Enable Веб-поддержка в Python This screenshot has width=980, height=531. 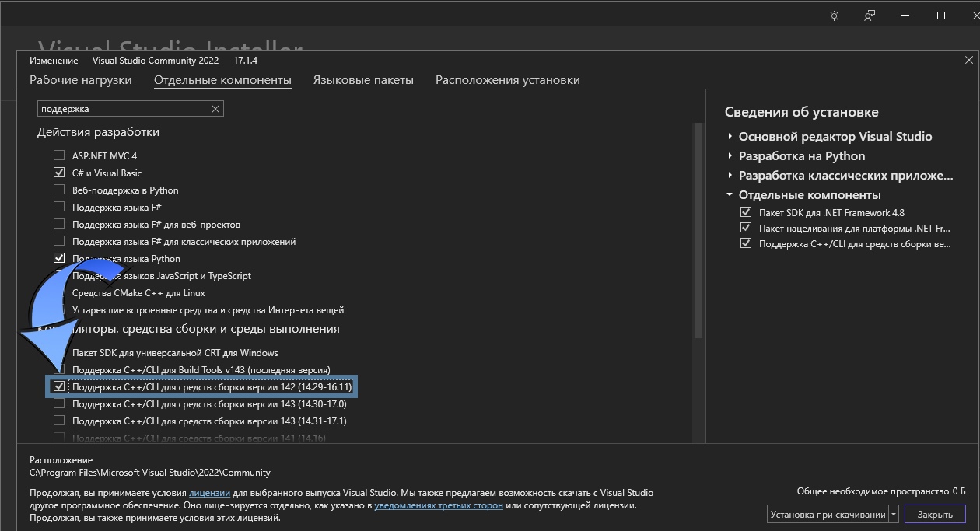coord(59,190)
